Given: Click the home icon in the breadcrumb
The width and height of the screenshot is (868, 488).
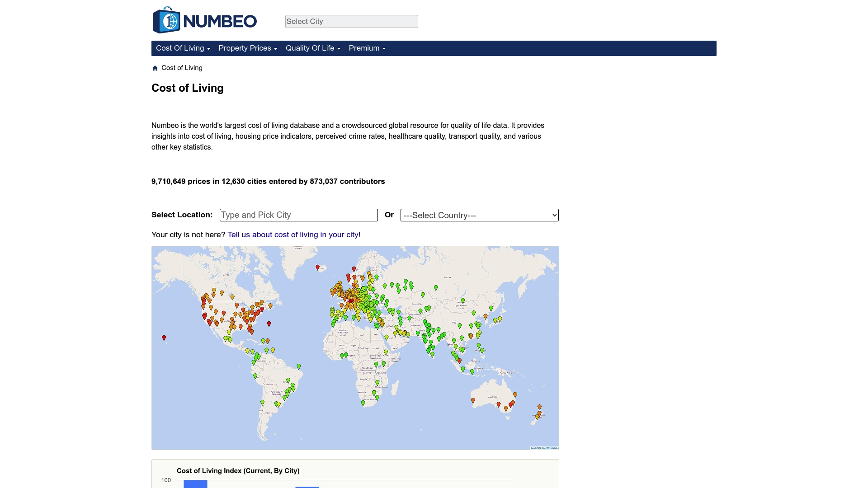Looking at the screenshot, I should click(x=155, y=68).
